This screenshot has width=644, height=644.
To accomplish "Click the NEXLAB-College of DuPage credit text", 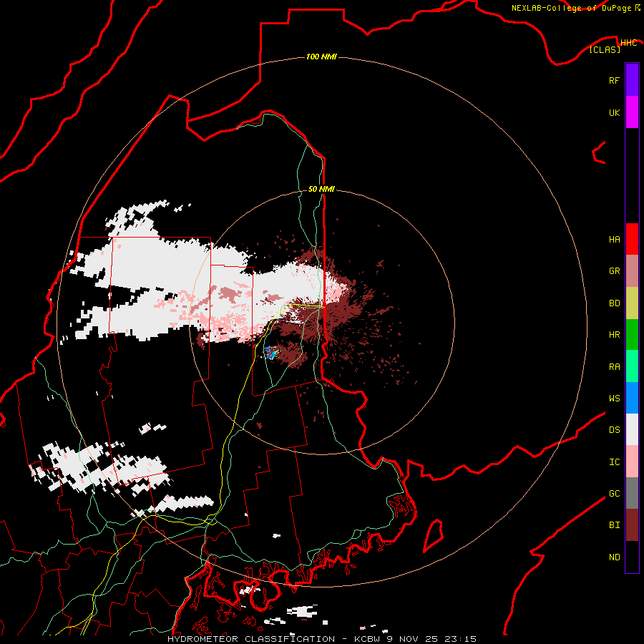I will (572, 8).
